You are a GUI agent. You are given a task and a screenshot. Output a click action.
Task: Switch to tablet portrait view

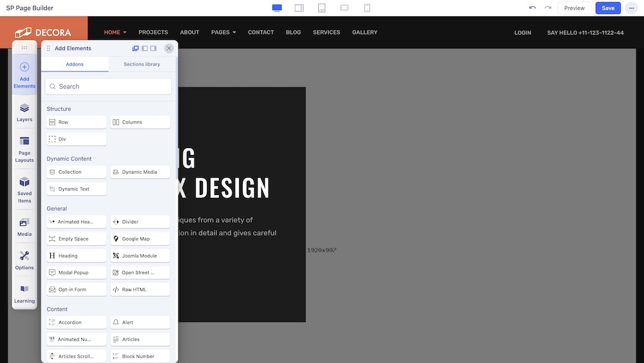(321, 8)
